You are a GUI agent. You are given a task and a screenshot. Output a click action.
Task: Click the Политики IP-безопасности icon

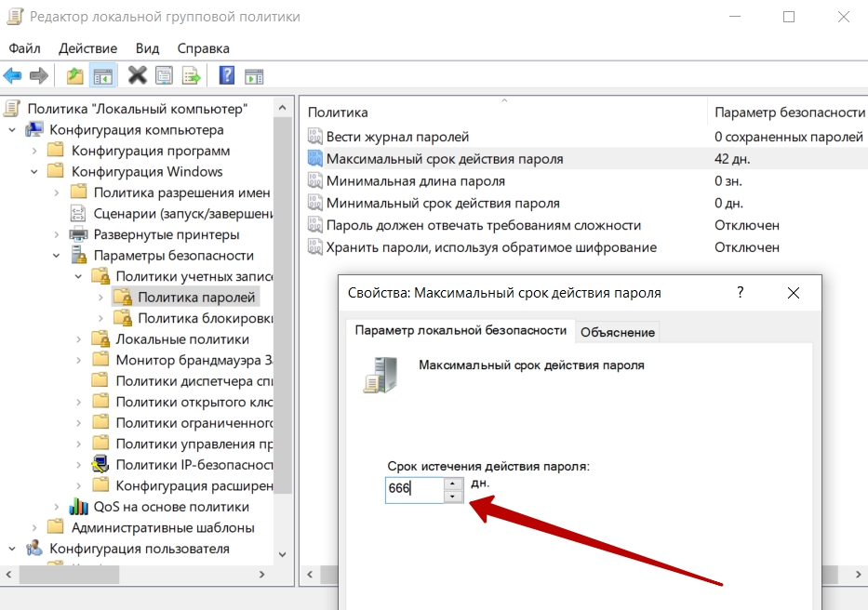click(100, 464)
